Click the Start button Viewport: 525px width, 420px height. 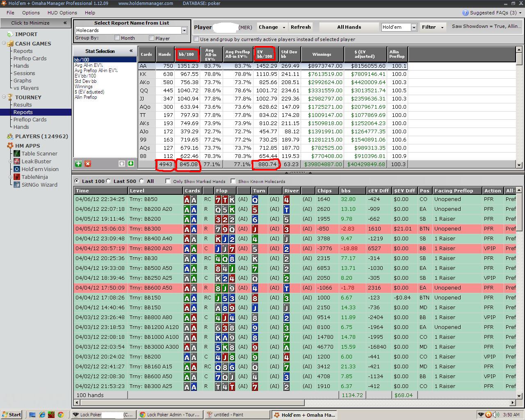(11, 415)
